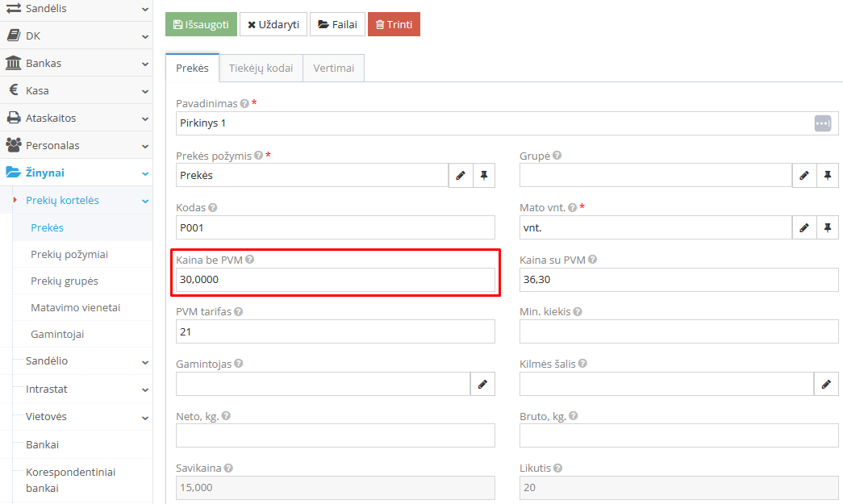Click the ellipsis icon in Pavadinimas field
Image resolution: width=843 pixels, height=504 pixels.
tap(822, 123)
